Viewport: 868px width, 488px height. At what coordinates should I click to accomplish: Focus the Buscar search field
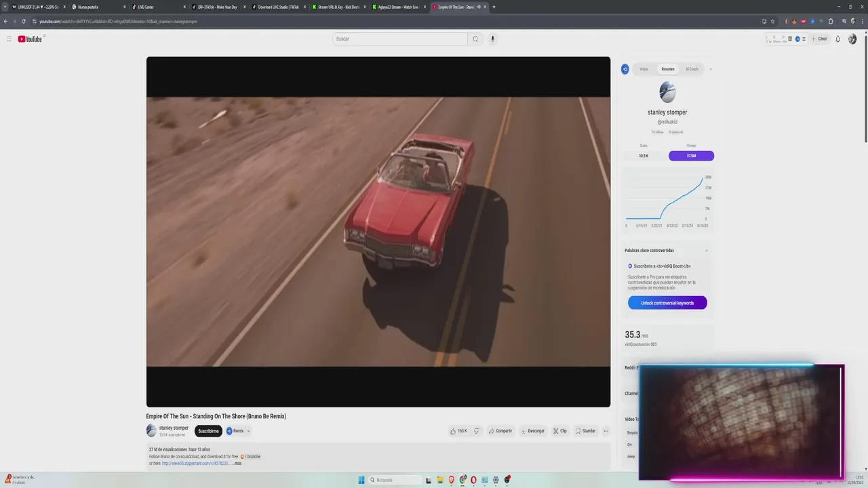coord(400,39)
